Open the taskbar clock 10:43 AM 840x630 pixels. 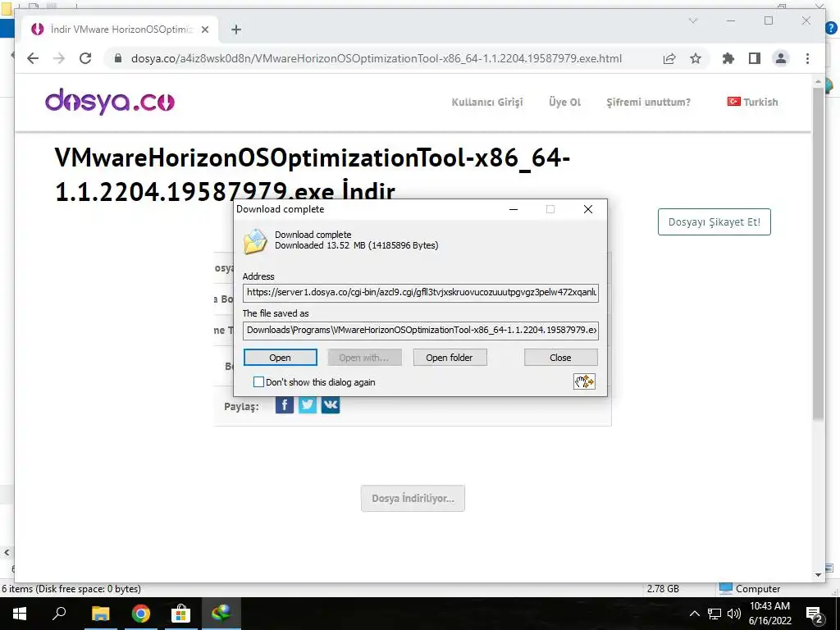769,614
